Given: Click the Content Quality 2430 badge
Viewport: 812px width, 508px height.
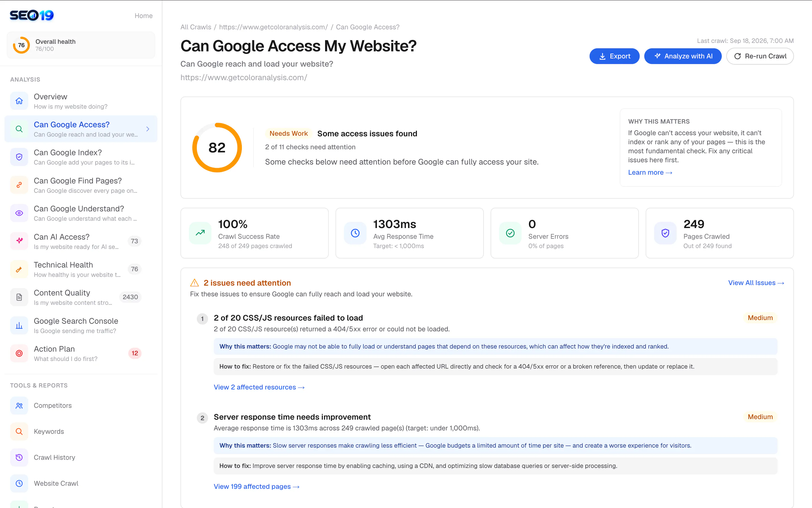Looking at the screenshot, I should click(x=130, y=297).
